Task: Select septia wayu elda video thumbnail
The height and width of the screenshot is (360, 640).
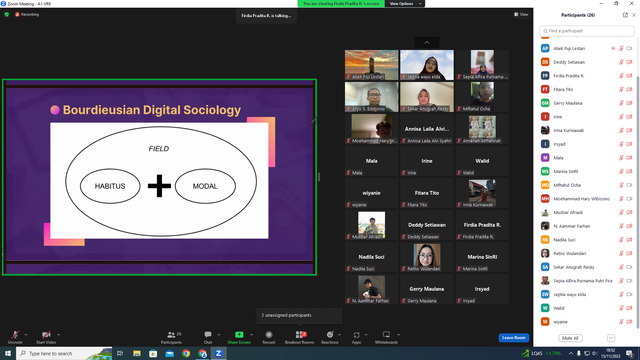Action: pos(427,65)
